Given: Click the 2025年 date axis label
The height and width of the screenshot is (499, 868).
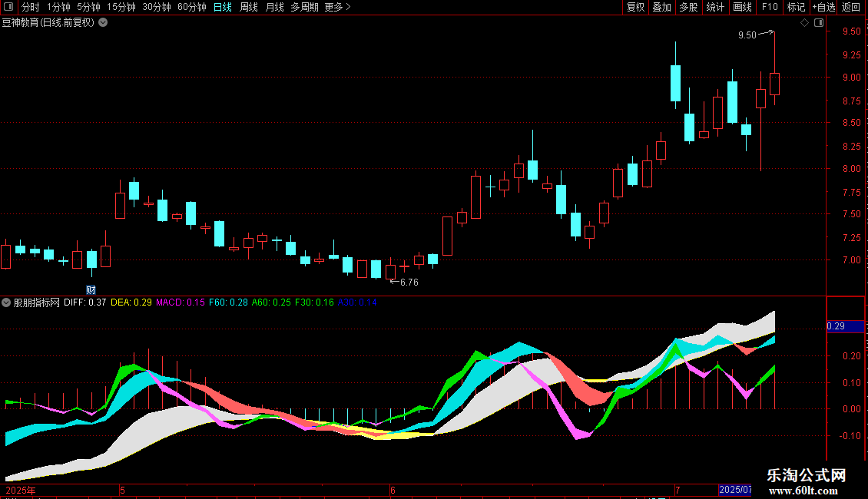Looking at the screenshot, I should (x=21, y=491).
